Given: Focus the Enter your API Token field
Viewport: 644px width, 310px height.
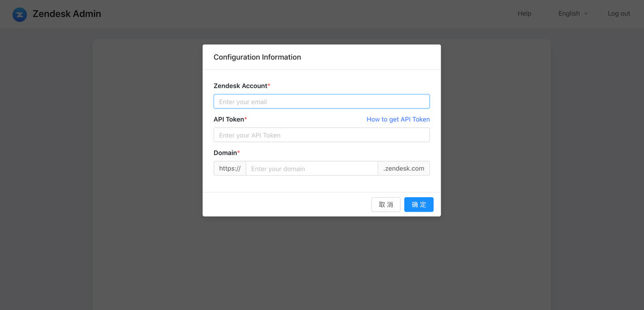Looking at the screenshot, I should (x=321, y=135).
